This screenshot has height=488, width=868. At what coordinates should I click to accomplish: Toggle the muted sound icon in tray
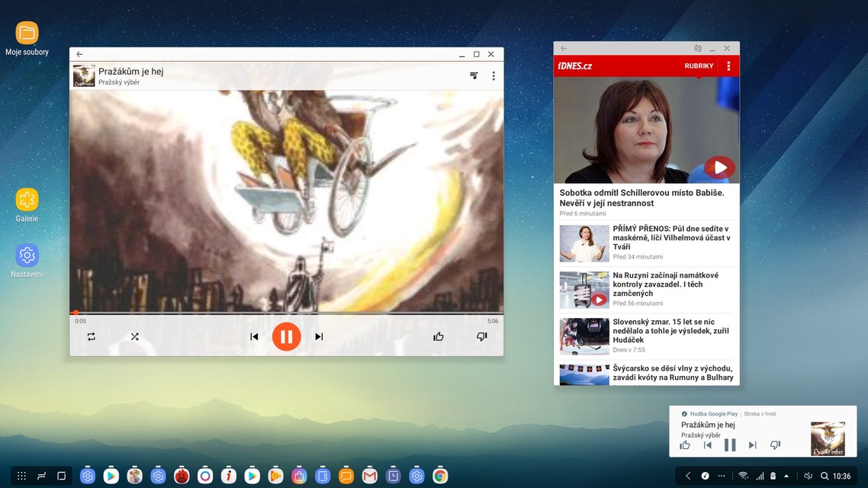coord(808,476)
